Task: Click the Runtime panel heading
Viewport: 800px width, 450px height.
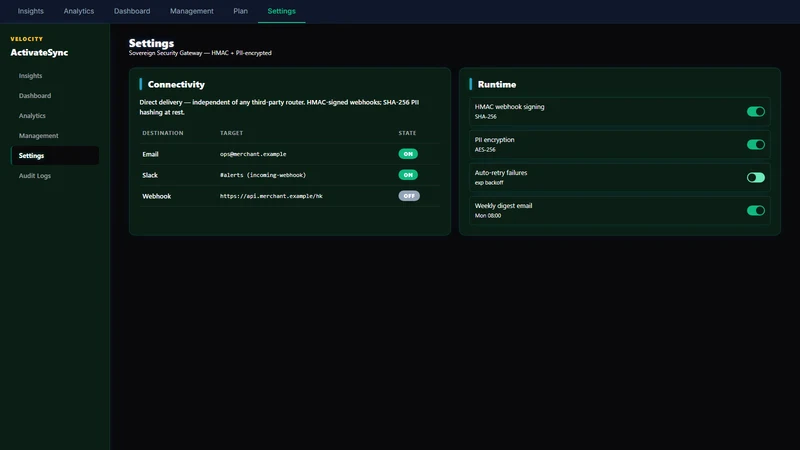Action: click(497, 84)
